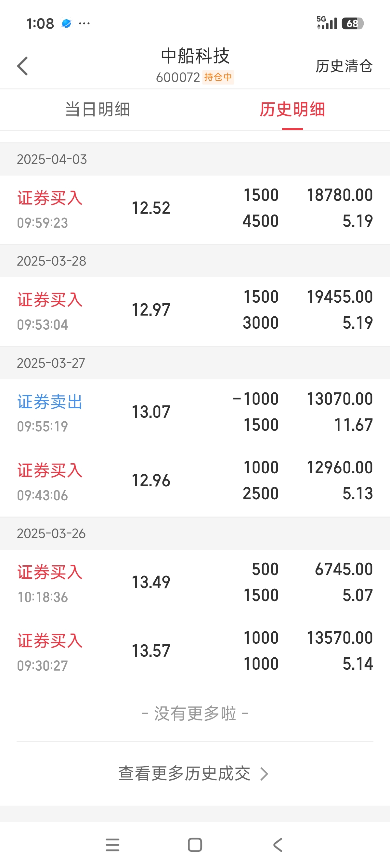390x868 pixels.
Task: Tap the three-dots notification overflow icon
Action: click(x=84, y=24)
